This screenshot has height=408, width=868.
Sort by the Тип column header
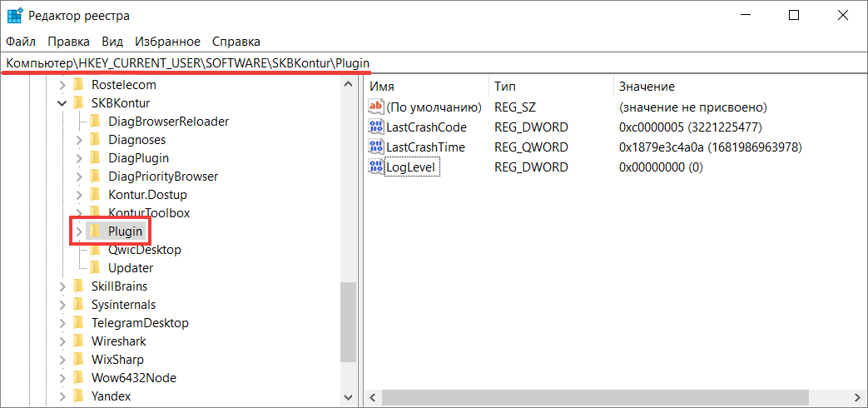click(552, 87)
